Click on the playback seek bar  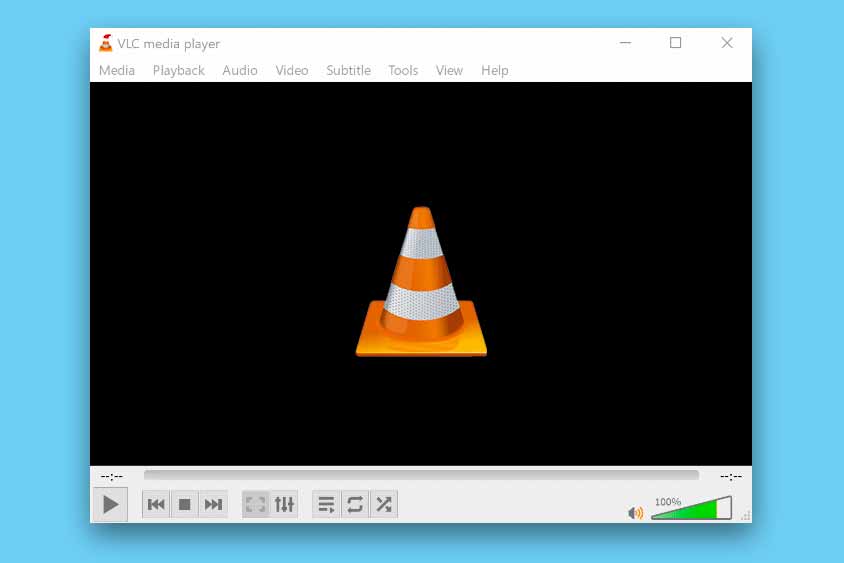[421, 475]
